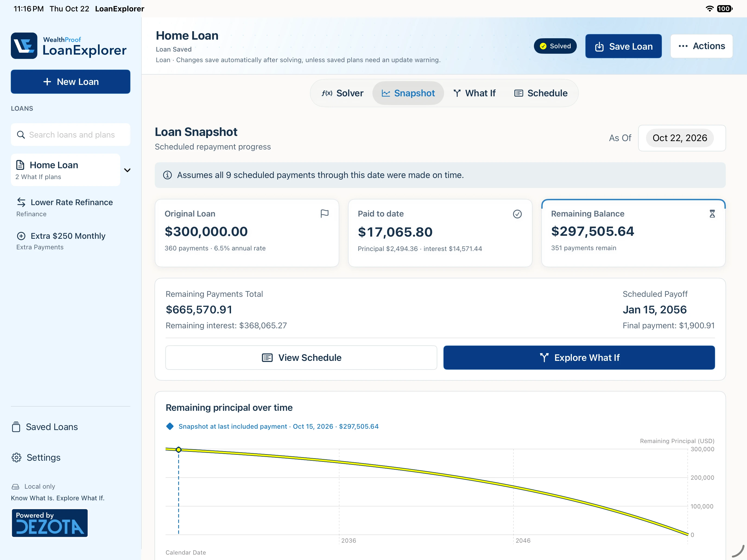This screenshot has width=747, height=560.
Task: Click the battery indicator in status bar
Action: click(x=724, y=8)
